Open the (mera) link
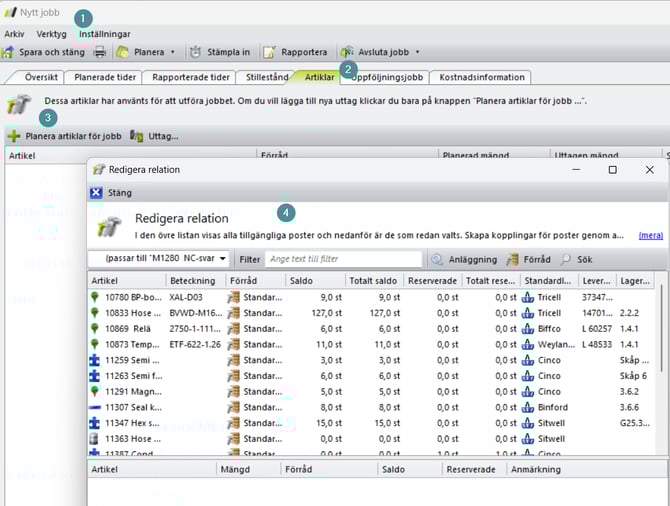This screenshot has width=670, height=506. click(650, 235)
